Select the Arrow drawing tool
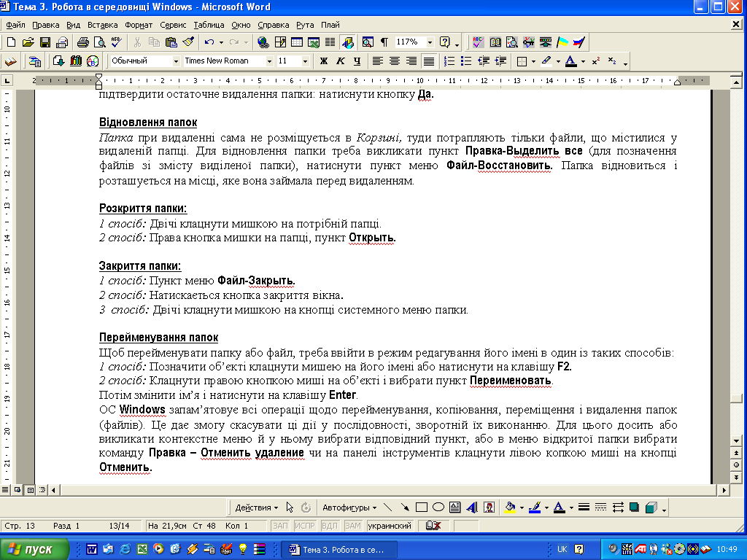 point(404,507)
